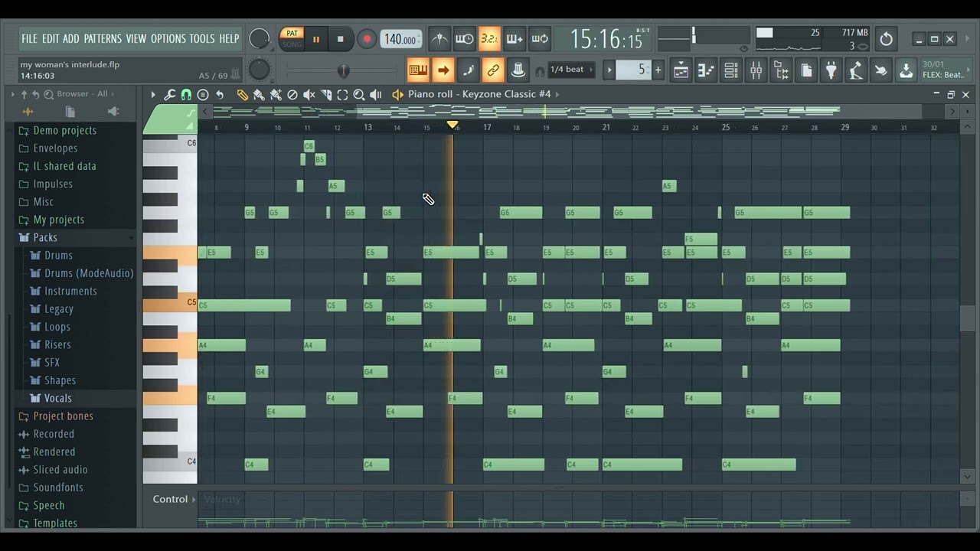Image resolution: width=980 pixels, height=551 pixels.
Task: Select the Vocals pack folder
Action: [x=58, y=398]
